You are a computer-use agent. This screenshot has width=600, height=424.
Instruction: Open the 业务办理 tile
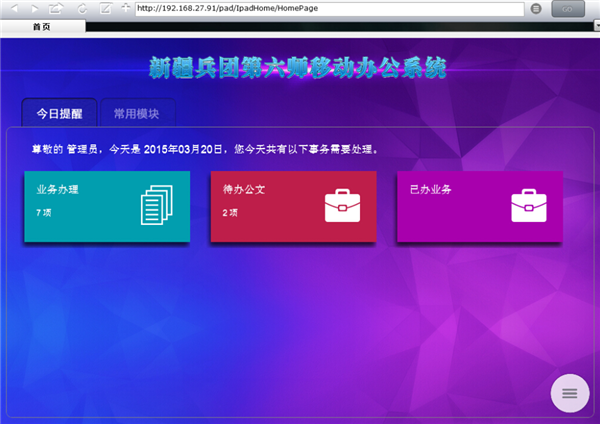(x=107, y=207)
